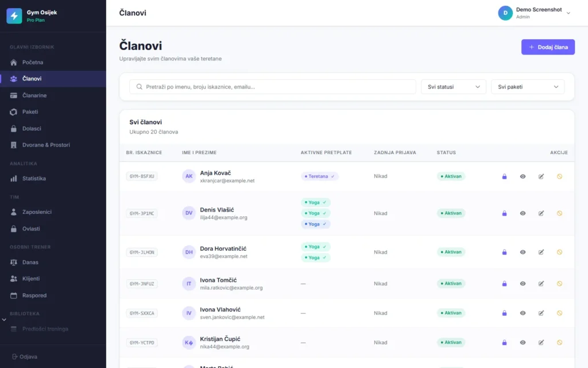Click the member search input field
The height and width of the screenshot is (368, 588).
pyautogui.click(x=273, y=87)
